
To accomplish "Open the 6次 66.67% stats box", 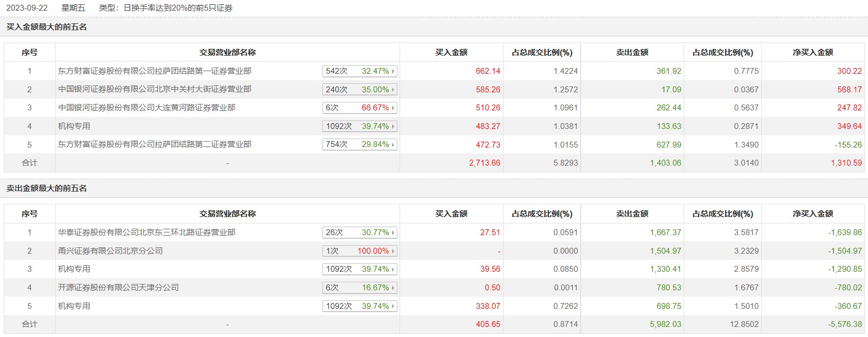I will click(360, 108).
